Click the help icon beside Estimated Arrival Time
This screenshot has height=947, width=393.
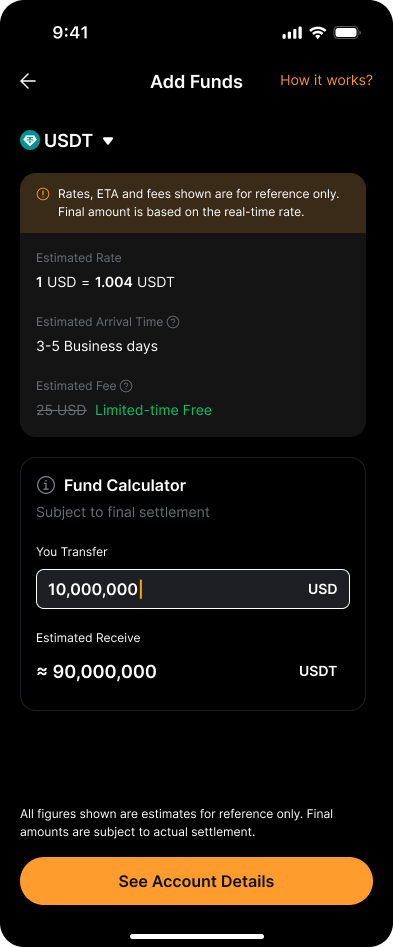click(173, 322)
